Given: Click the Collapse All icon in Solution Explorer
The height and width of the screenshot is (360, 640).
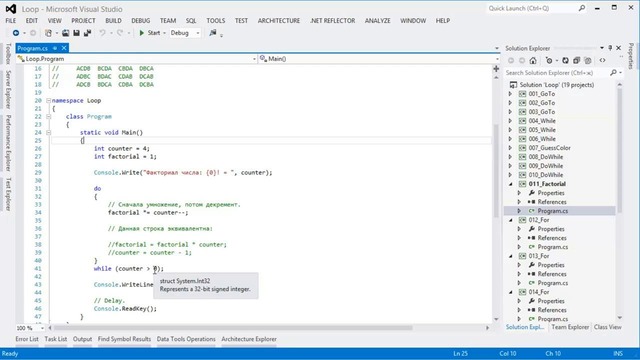Looking at the screenshot, I should tap(576, 60).
